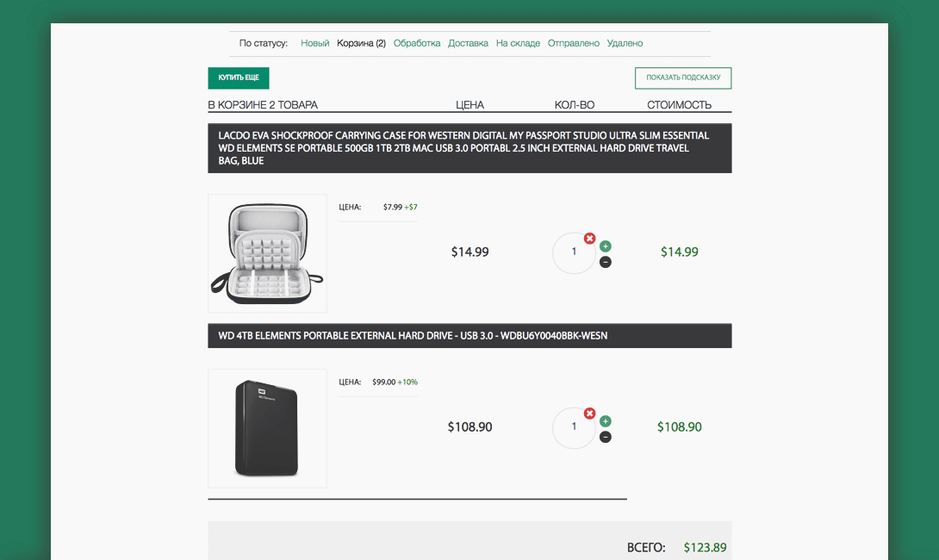Image resolution: width=939 pixels, height=560 pixels.
Task: Click the $7.99 +$7 price breakdown
Action: (400, 208)
